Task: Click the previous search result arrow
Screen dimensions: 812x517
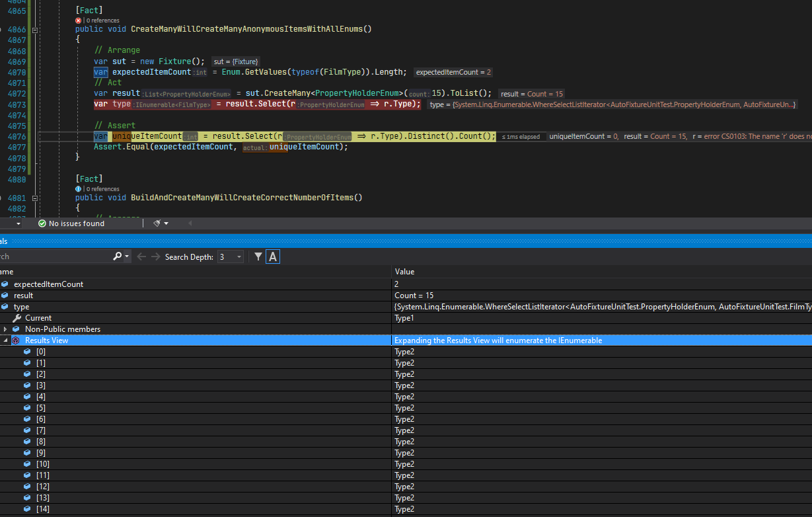Action: point(141,256)
